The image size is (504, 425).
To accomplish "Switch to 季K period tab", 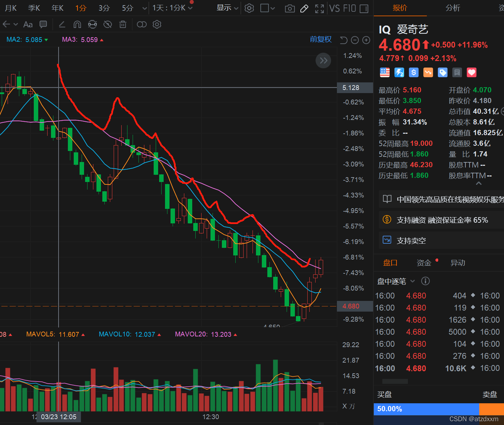I will (x=34, y=8).
